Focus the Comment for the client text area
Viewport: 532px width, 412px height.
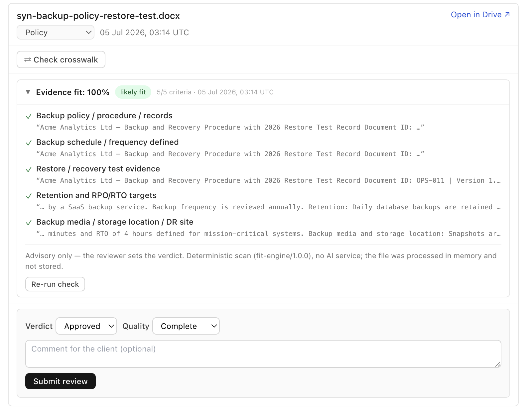point(263,354)
